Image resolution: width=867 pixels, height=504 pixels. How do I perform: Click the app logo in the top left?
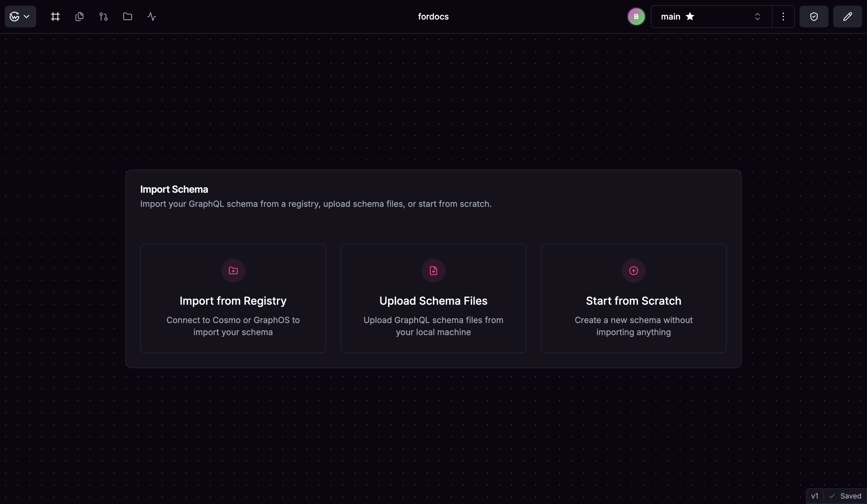click(x=14, y=16)
